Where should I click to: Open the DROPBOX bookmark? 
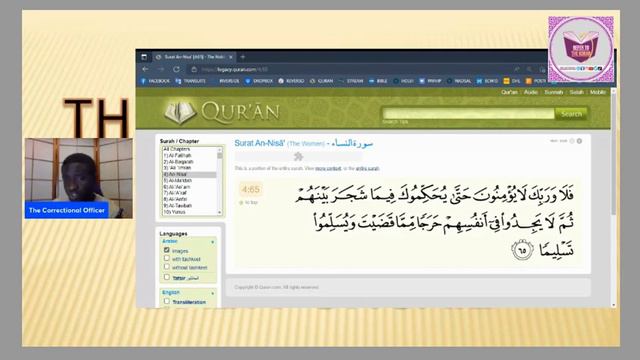tap(259, 81)
